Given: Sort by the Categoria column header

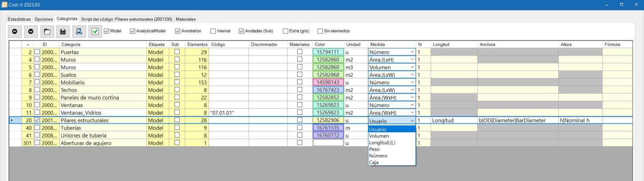Looking at the screenshot, I should click(x=102, y=44).
